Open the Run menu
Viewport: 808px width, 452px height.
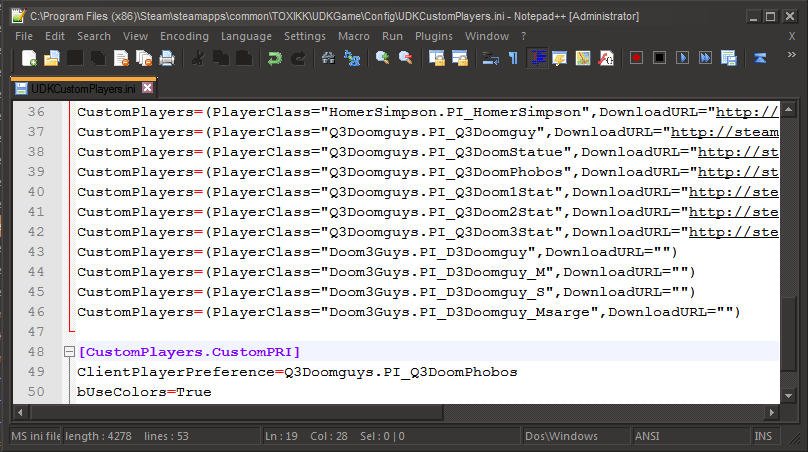pos(392,36)
